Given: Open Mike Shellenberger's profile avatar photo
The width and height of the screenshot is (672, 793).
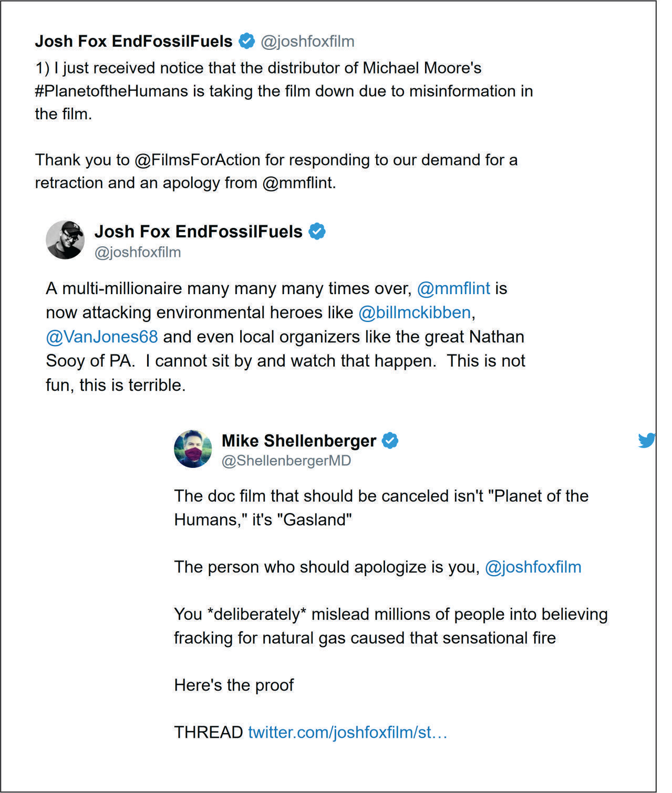Looking at the screenshot, I should pos(193,449).
